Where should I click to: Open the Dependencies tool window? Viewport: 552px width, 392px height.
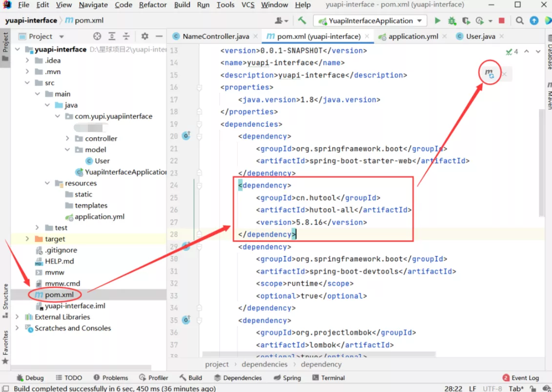click(238, 378)
